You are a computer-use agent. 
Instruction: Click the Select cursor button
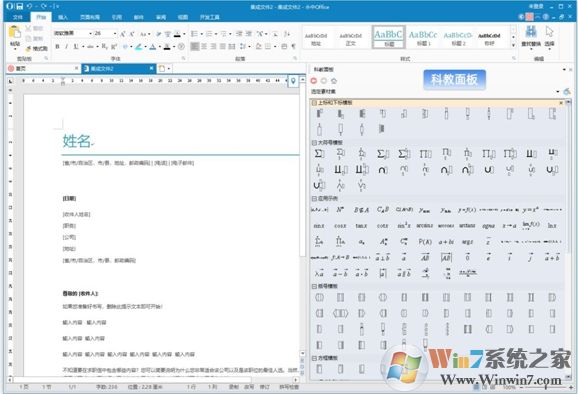click(549, 37)
